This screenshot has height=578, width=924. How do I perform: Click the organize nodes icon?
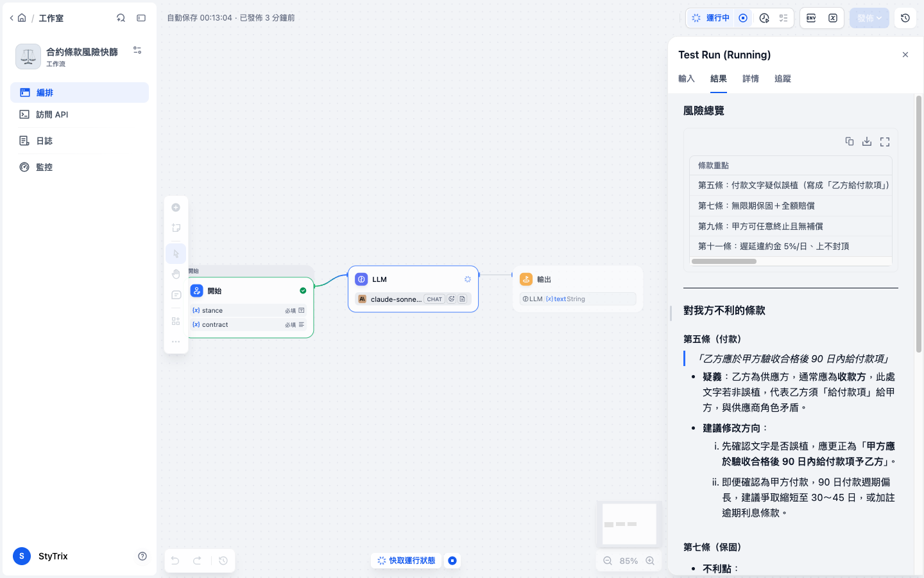[176, 321]
